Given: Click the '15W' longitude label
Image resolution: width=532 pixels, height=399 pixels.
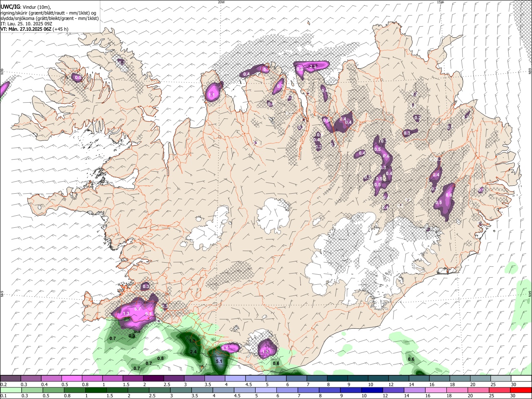Looking at the screenshot, I should pos(440,2).
